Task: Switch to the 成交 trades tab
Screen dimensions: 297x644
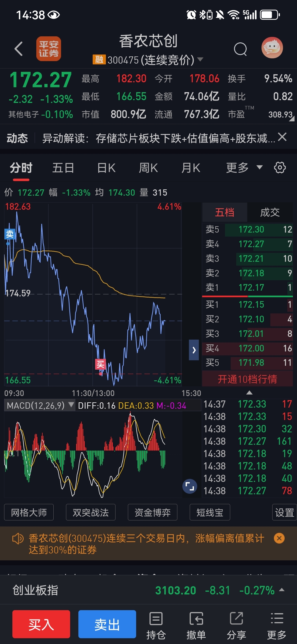Action: [270, 212]
